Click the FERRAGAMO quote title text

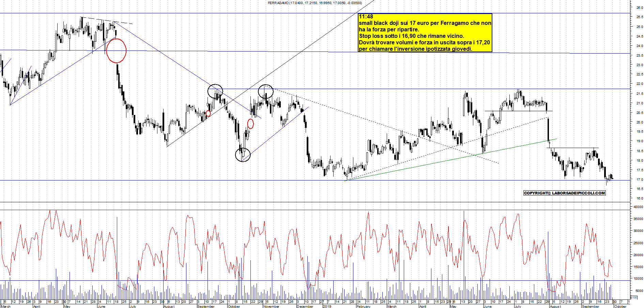click(x=315, y=3)
